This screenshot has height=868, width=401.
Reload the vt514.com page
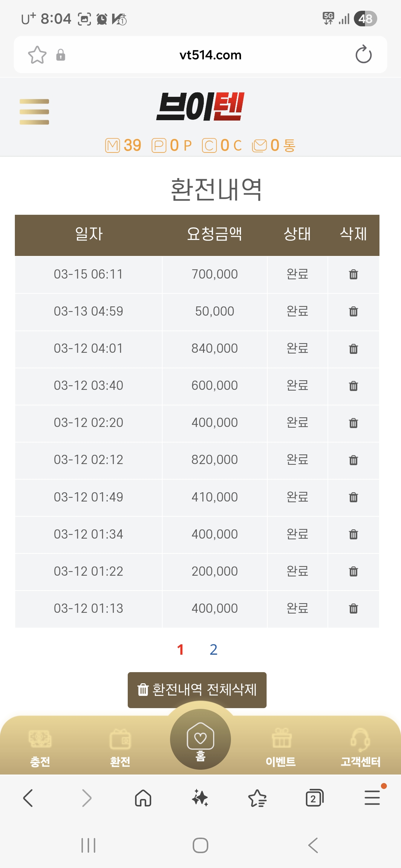[363, 55]
